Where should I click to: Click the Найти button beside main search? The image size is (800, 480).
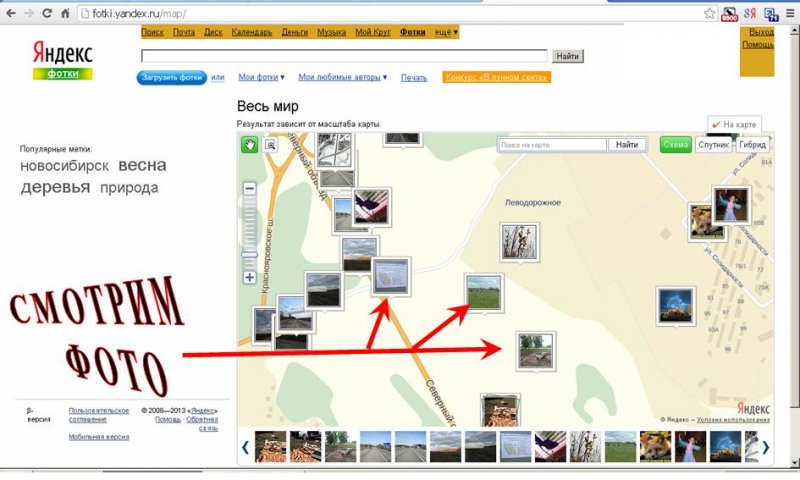(x=567, y=56)
